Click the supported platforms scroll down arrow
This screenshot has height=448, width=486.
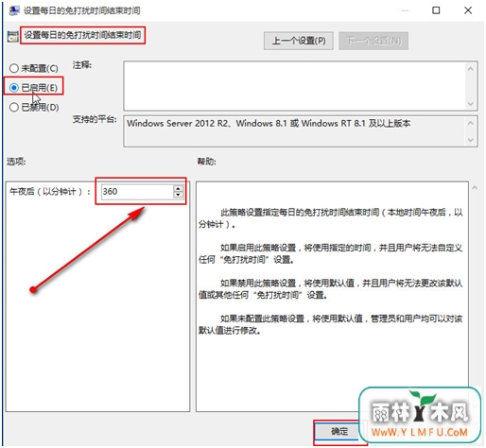[x=471, y=140]
